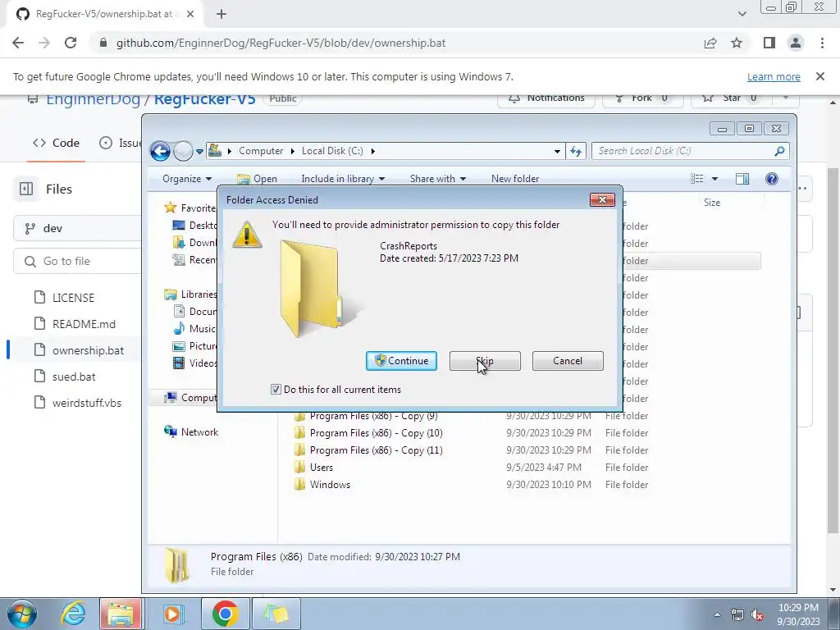Reload the GitHub page
The image size is (840, 630).
(71, 43)
